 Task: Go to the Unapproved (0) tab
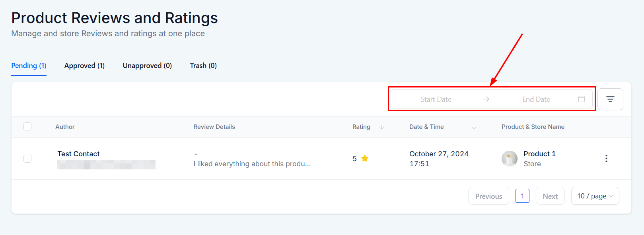(x=147, y=66)
